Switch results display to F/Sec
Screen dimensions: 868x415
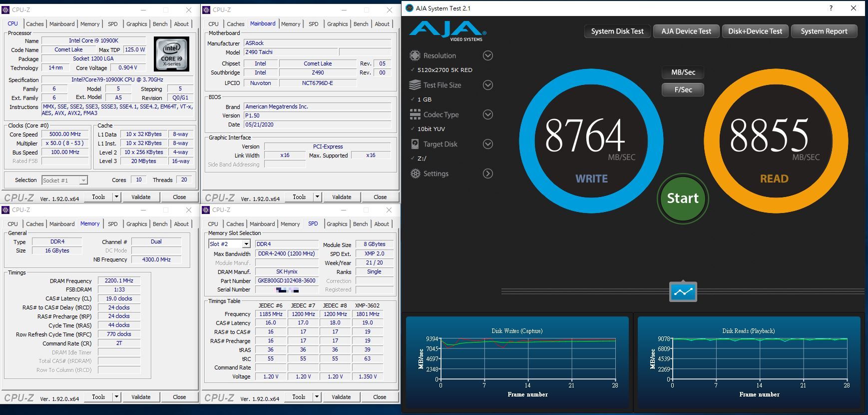tap(683, 90)
